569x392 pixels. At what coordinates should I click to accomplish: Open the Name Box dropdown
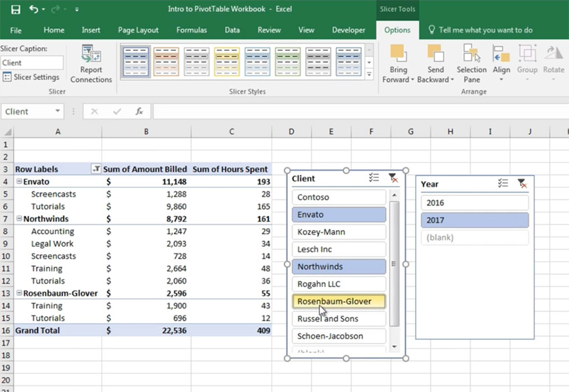[x=58, y=111]
